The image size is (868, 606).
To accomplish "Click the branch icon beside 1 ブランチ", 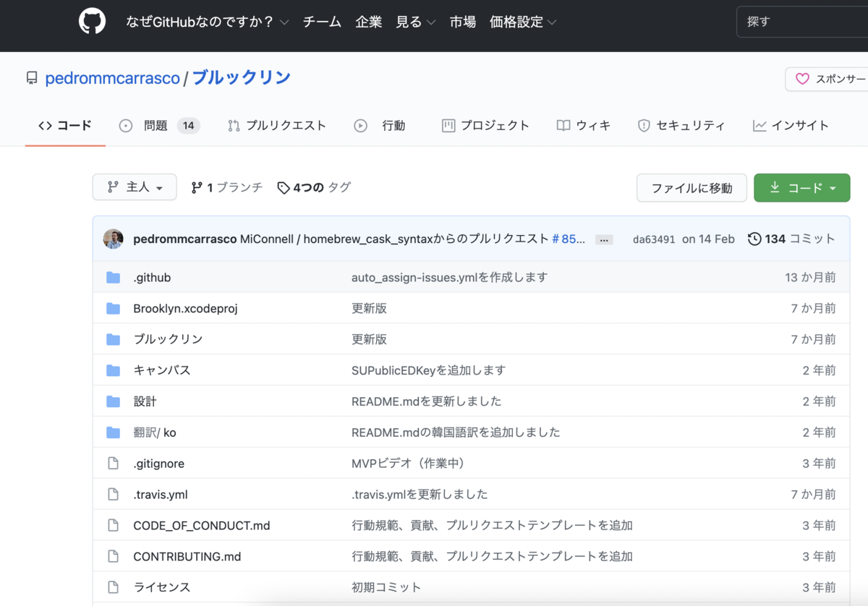I will coord(197,187).
